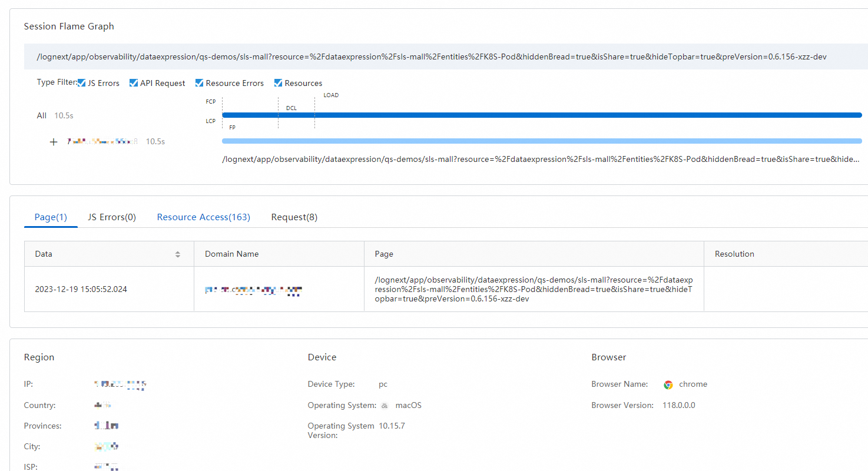Select the dark blue All timeline bar
The image size is (868, 471).
pyautogui.click(x=542, y=115)
